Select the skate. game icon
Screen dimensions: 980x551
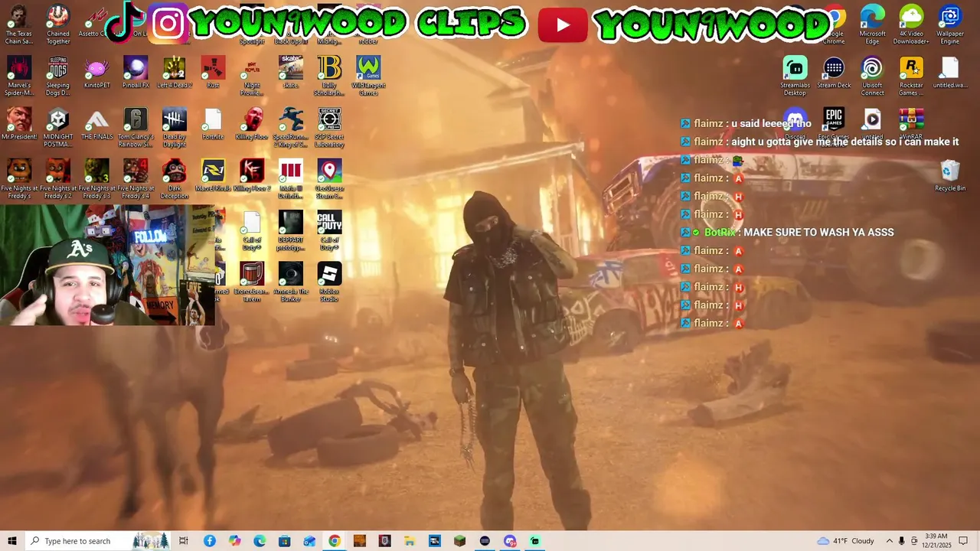pyautogui.click(x=290, y=73)
